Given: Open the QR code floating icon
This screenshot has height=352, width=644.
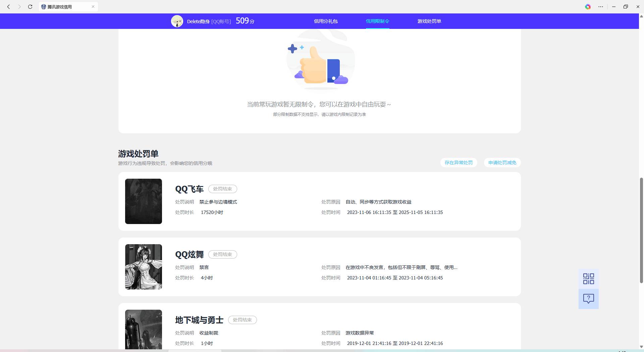Looking at the screenshot, I should click(588, 279).
